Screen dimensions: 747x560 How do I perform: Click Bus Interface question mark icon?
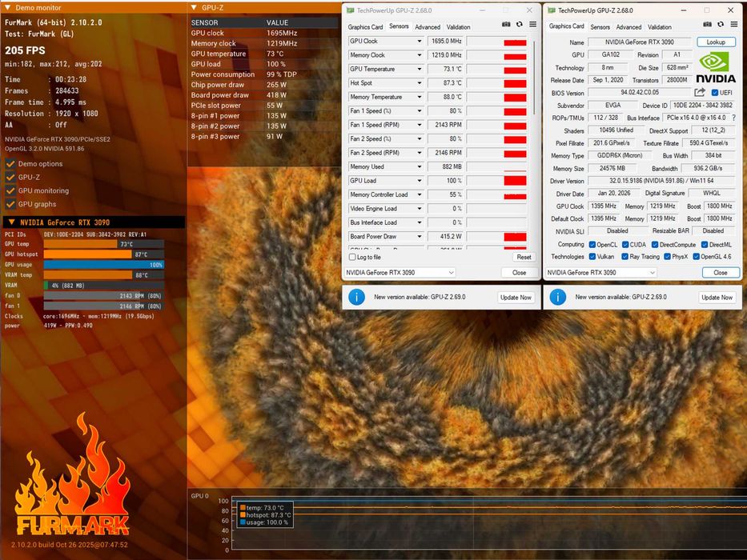pyautogui.click(x=733, y=118)
